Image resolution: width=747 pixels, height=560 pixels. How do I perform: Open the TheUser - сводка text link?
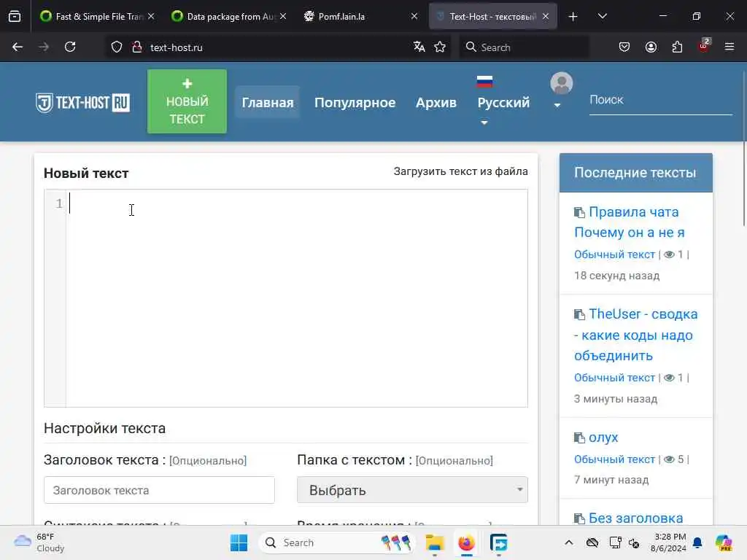click(636, 335)
